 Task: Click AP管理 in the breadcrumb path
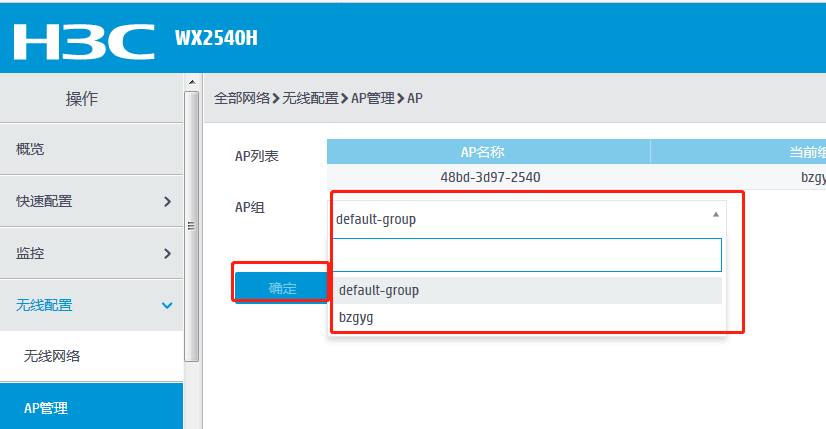click(x=373, y=98)
